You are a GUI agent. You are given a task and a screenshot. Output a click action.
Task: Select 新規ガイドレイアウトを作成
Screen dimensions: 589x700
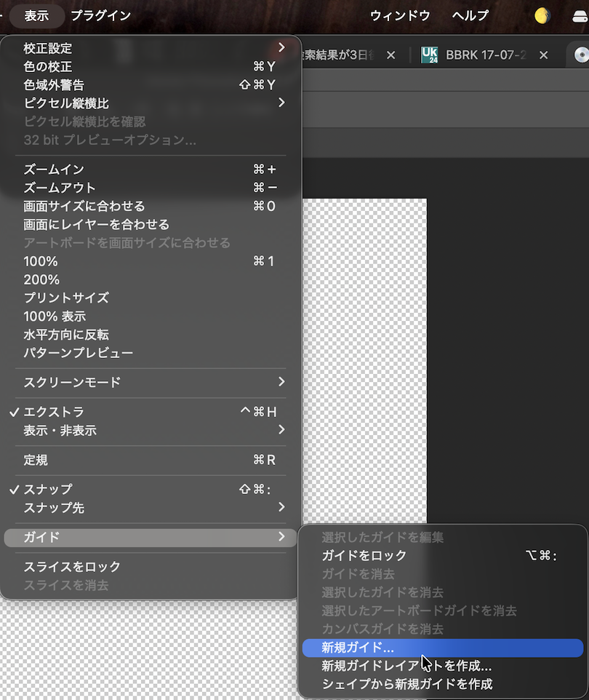[x=385, y=666]
